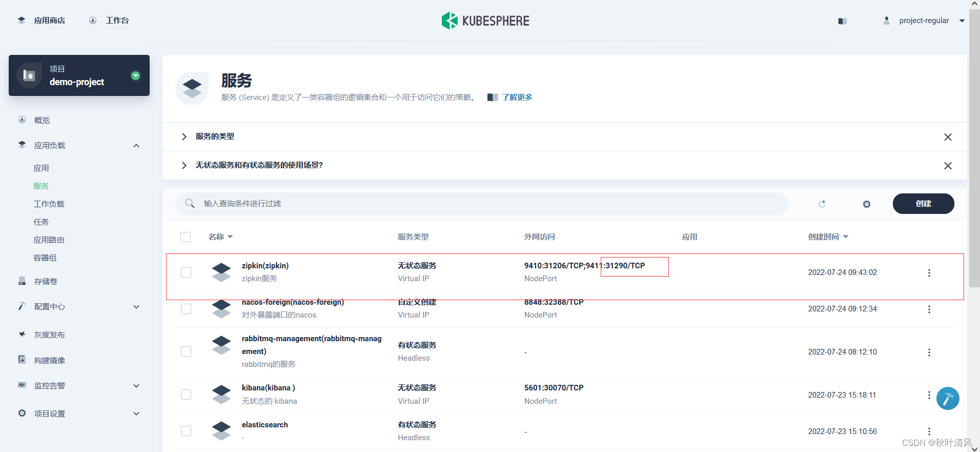This screenshot has height=452, width=980.
Task: Open the elasticsearch service link
Action: pyautogui.click(x=265, y=425)
